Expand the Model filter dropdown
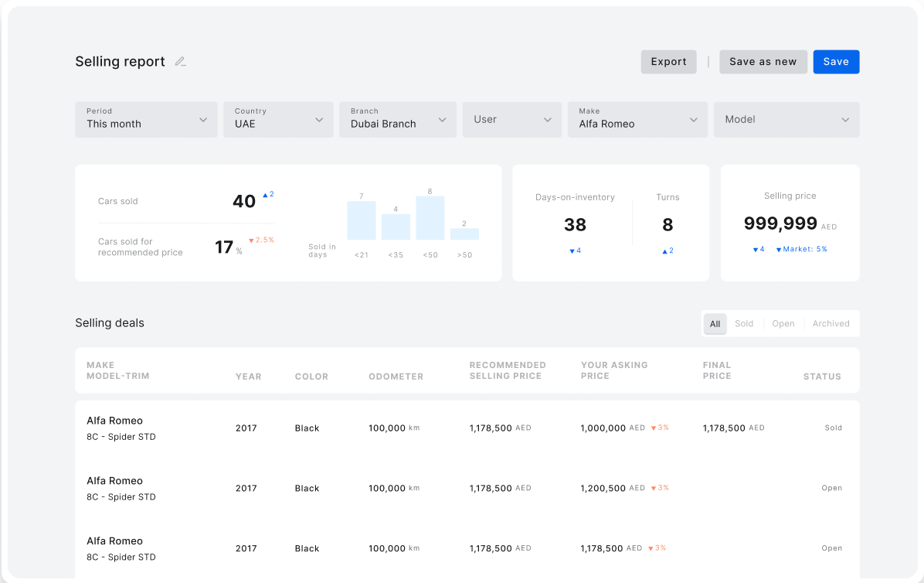The image size is (924, 583). [786, 120]
